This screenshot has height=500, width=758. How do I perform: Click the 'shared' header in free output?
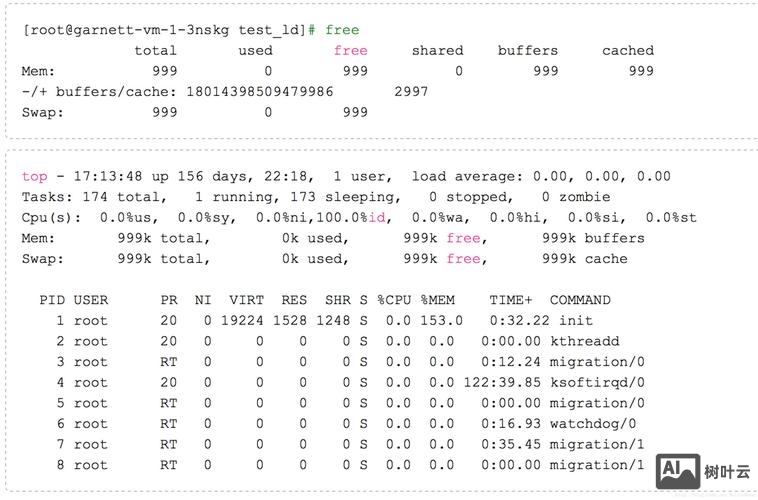pos(437,50)
